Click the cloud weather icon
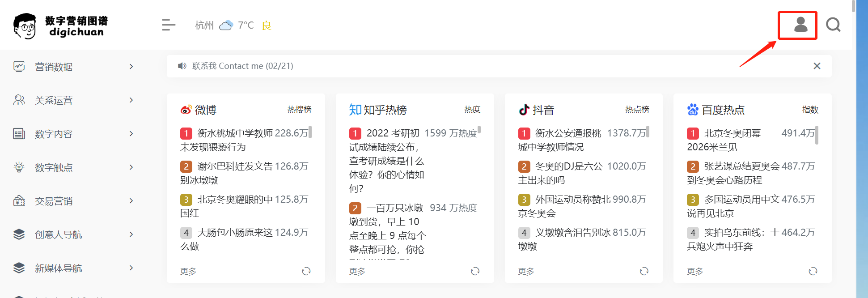868x298 pixels. click(226, 26)
